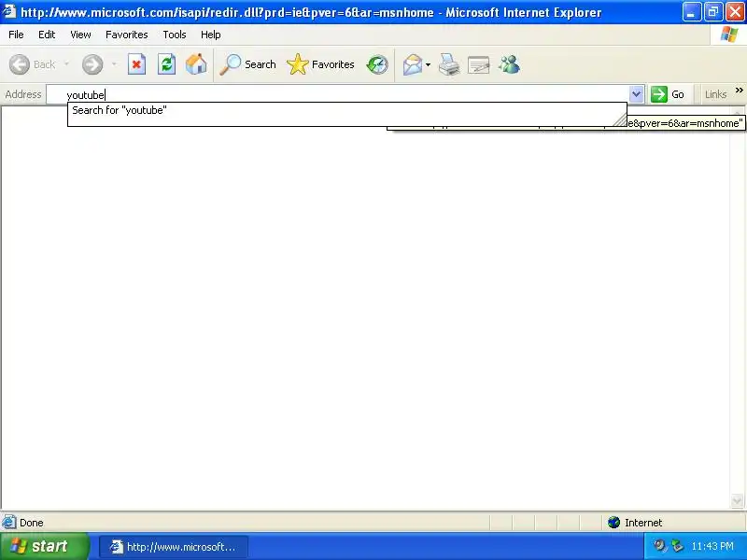Click the Back navigation button
The height and width of the screenshot is (560, 747).
click(33, 64)
